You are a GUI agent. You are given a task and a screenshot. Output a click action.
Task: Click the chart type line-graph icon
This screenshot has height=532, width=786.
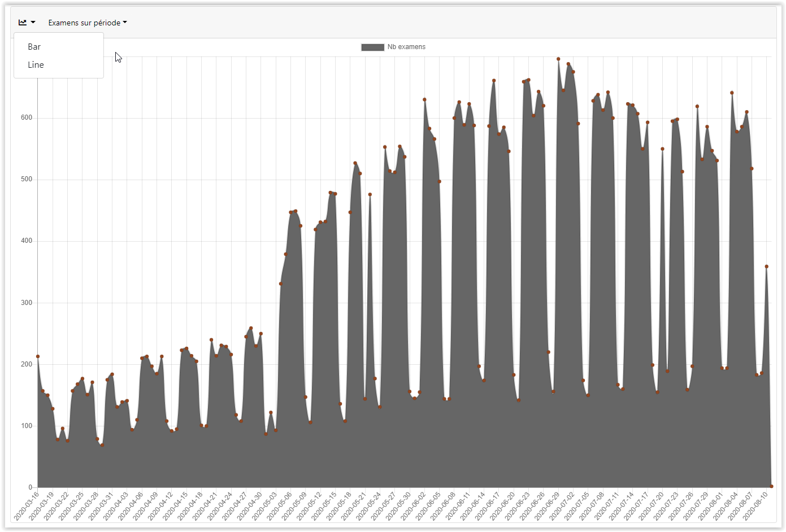point(23,23)
